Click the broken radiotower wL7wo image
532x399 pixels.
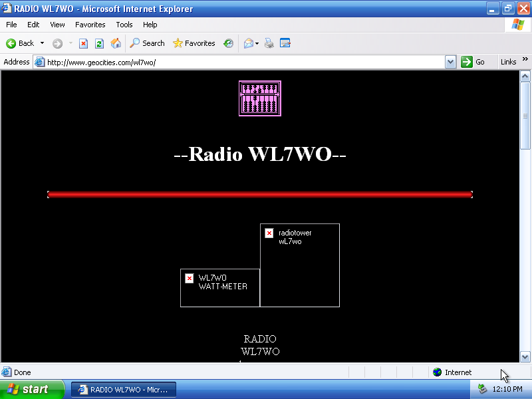[x=300, y=265]
